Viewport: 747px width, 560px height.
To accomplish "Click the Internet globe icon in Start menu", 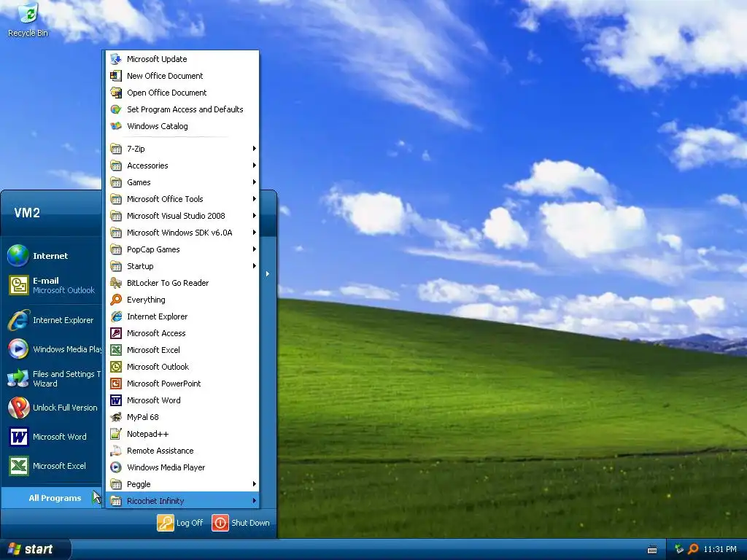I will point(18,256).
